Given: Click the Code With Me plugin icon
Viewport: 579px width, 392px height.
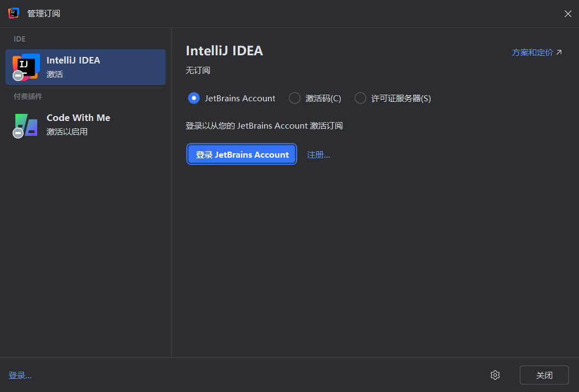Looking at the screenshot, I should click(x=26, y=124).
